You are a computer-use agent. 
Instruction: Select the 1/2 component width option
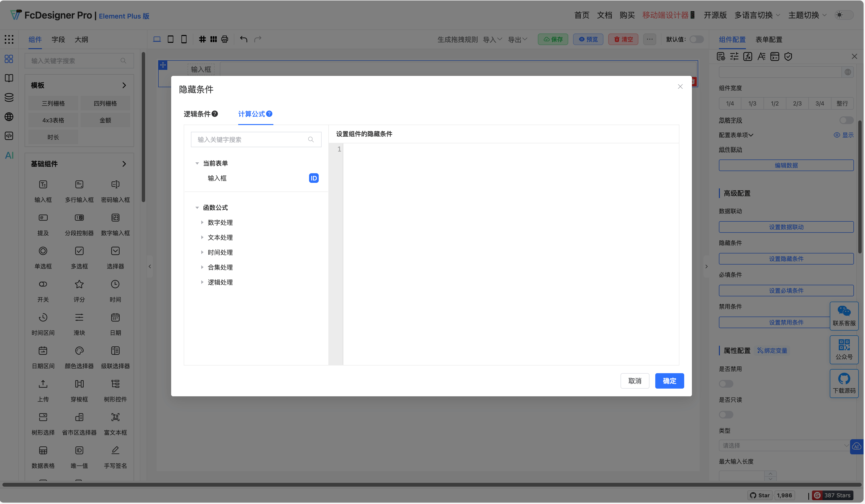click(774, 103)
